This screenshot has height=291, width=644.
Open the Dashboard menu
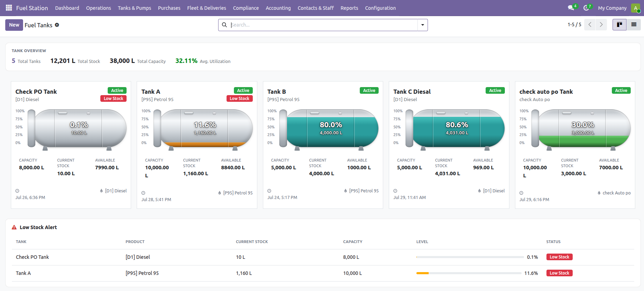(67, 8)
